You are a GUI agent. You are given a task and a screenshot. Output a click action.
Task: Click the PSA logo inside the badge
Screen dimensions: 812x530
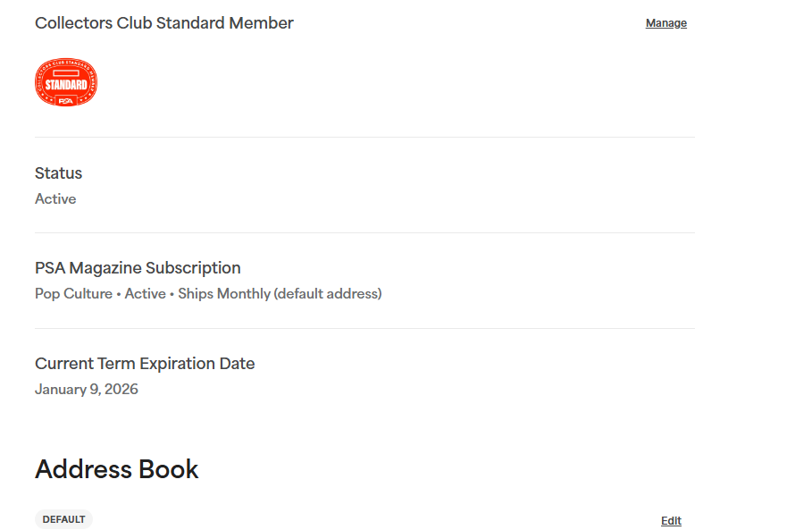[x=66, y=101]
